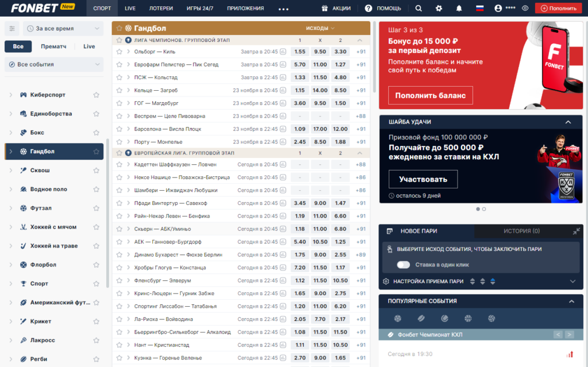Open the red chart icon under popular events
Screen dimensions: 588x367
[x=570, y=354]
